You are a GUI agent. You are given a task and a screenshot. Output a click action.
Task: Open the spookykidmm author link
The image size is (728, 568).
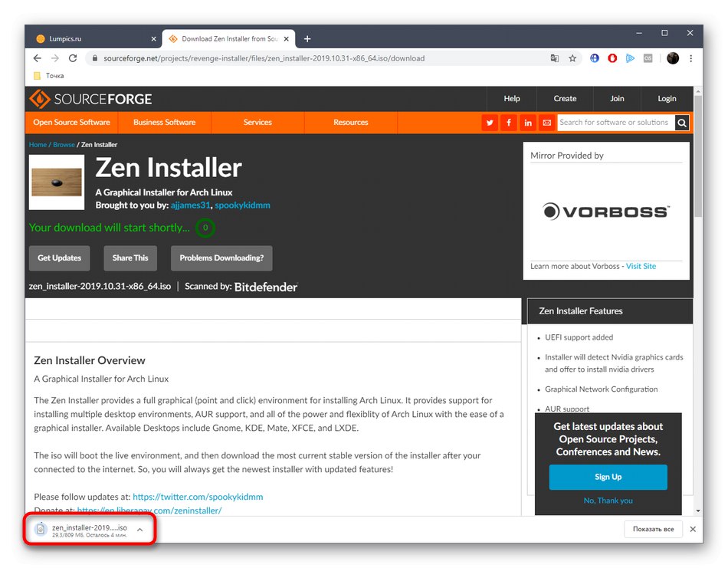[242, 205]
